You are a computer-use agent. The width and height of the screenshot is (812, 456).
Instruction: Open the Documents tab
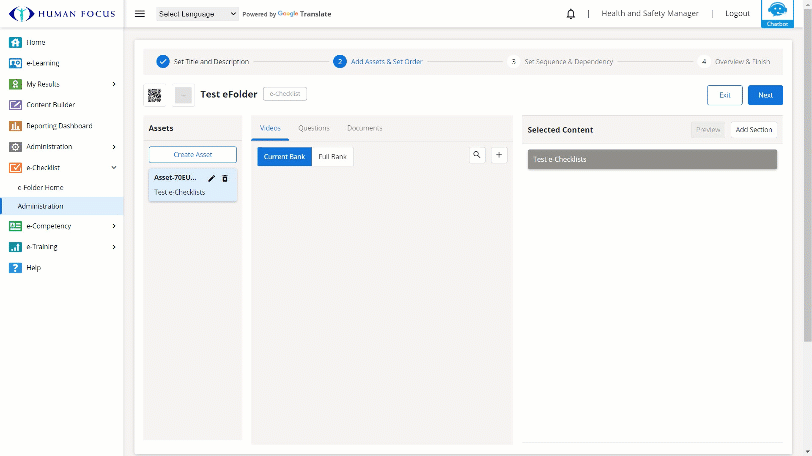pyautogui.click(x=364, y=128)
